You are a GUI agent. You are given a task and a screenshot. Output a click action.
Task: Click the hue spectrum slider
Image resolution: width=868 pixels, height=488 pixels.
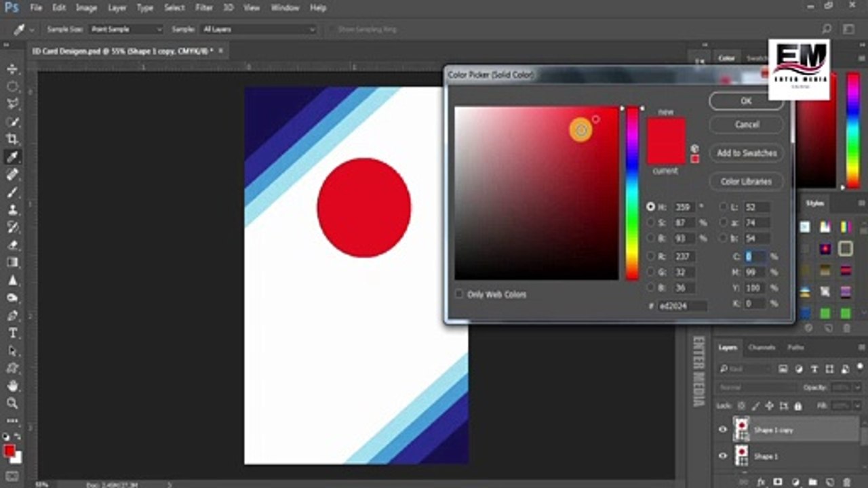(632, 193)
